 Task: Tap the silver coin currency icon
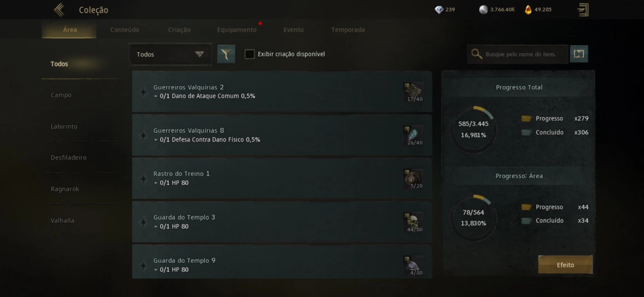pos(483,10)
